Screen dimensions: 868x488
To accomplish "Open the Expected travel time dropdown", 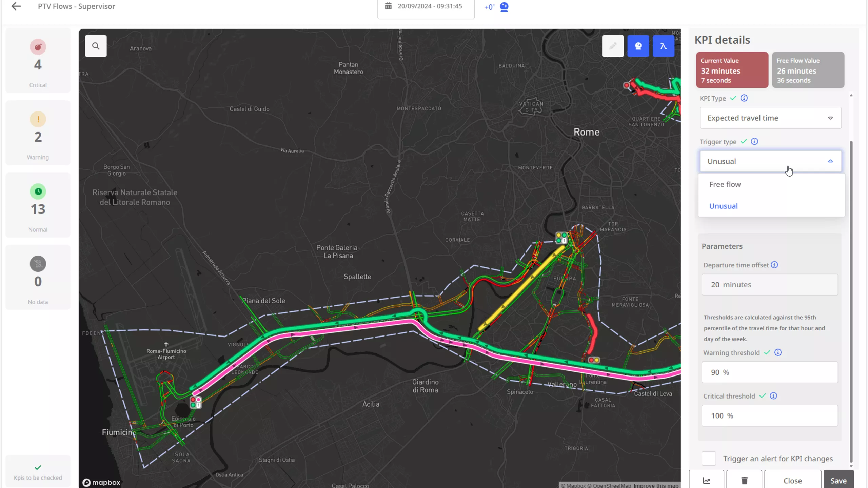I will point(770,118).
